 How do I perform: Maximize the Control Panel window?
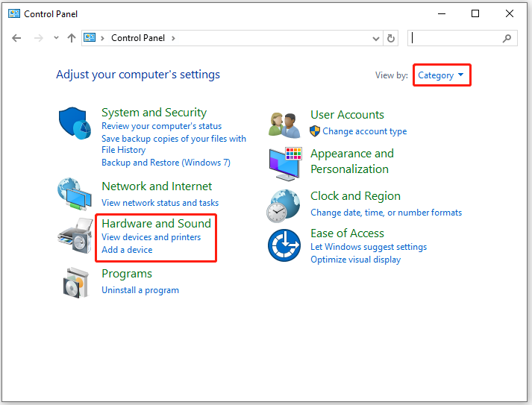tap(475, 13)
